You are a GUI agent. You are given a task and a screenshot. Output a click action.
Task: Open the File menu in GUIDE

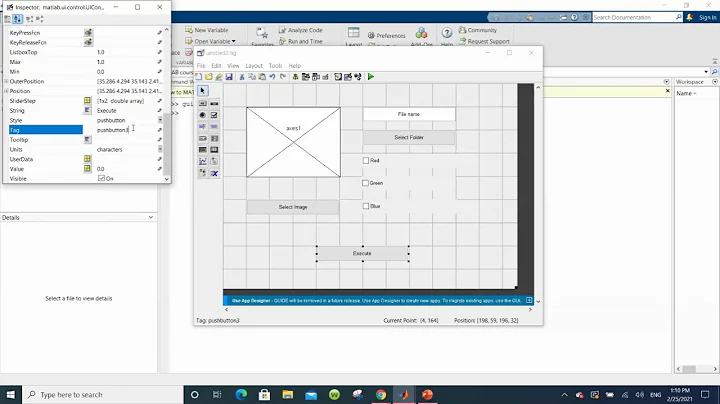[201, 66]
